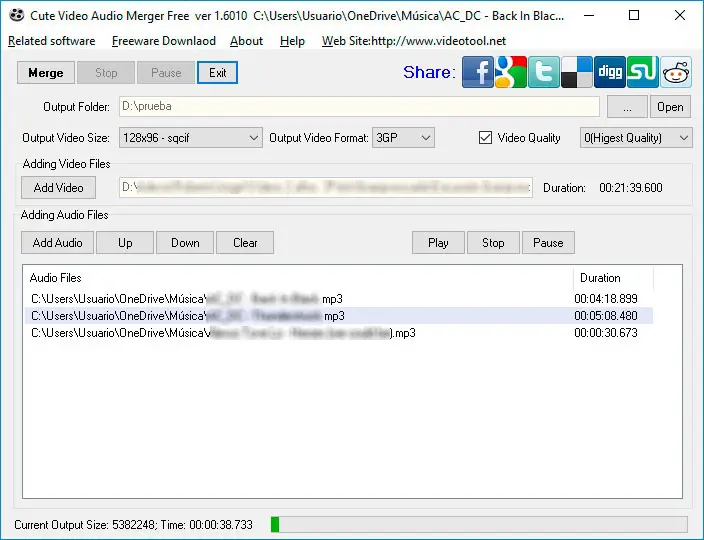Move audio file Down
Image resolution: width=704 pixels, height=540 pixels.
[185, 243]
